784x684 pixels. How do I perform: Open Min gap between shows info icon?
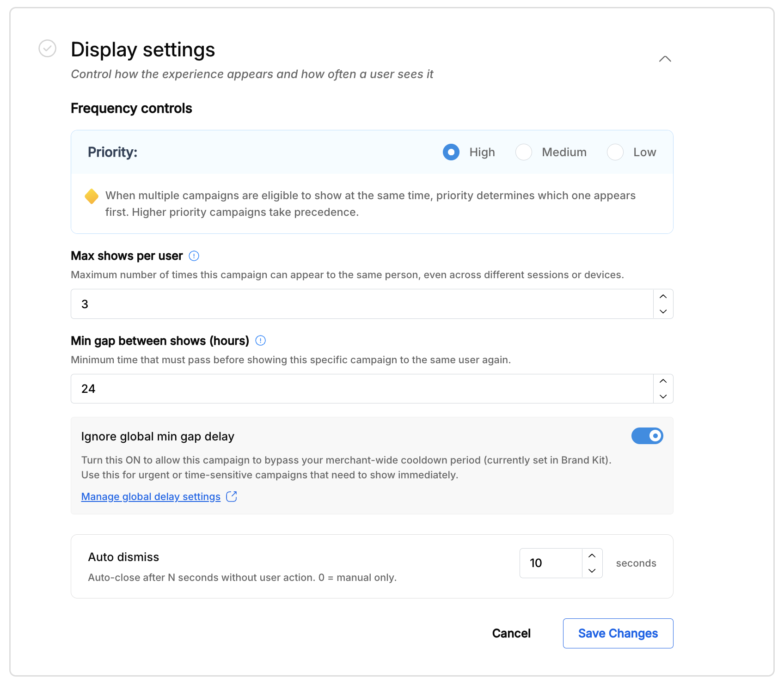tap(261, 341)
